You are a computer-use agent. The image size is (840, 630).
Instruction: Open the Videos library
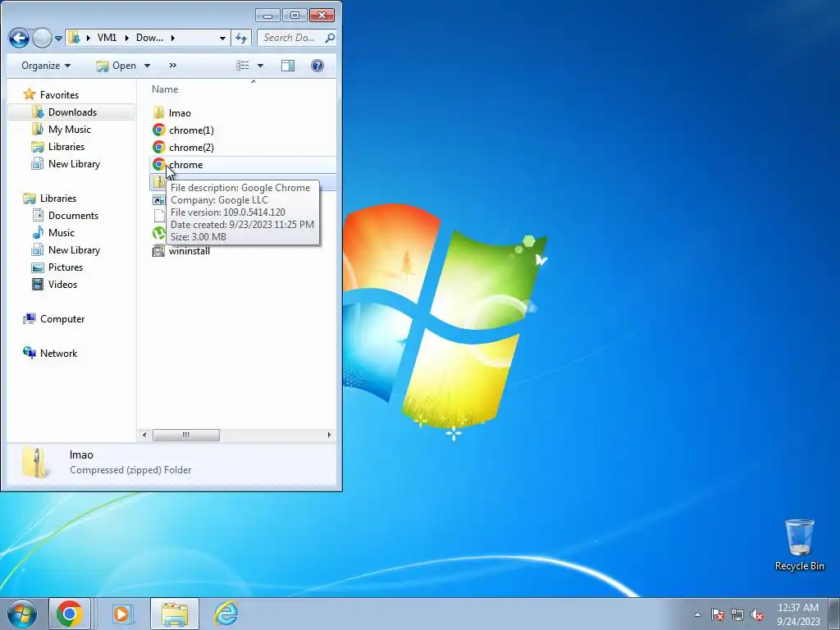point(62,284)
